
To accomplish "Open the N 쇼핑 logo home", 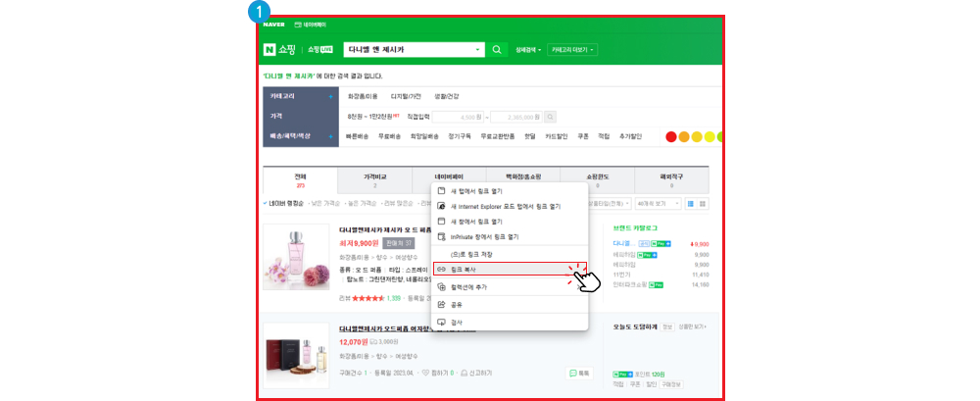I will 280,49.
